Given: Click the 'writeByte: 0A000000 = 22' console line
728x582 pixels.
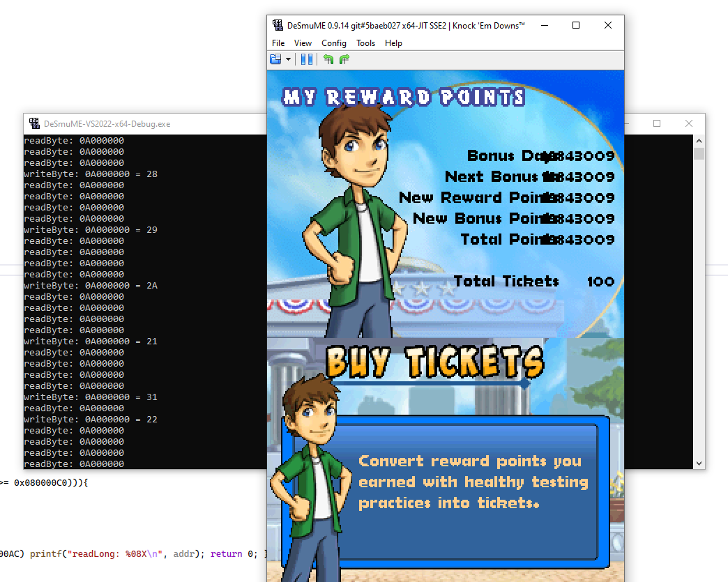Looking at the screenshot, I should click(91, 419).
